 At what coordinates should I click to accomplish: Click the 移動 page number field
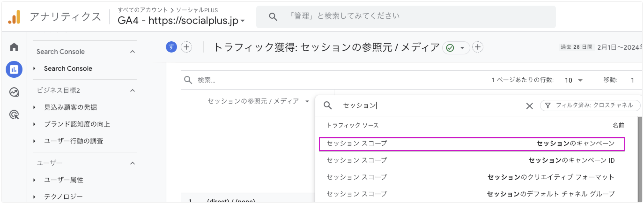632,80
